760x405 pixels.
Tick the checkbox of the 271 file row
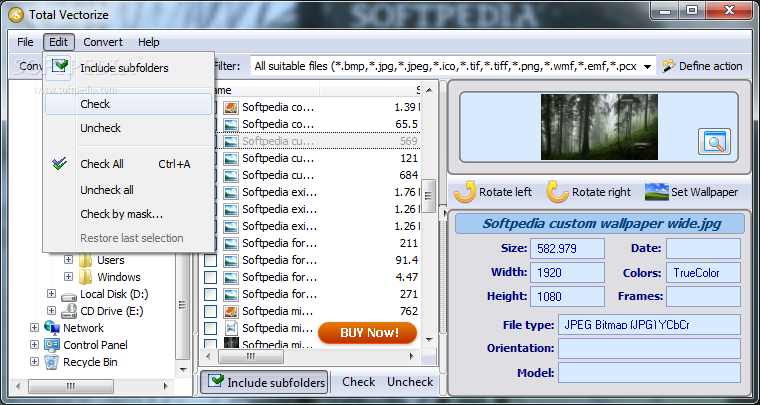(x=210, y=294)
